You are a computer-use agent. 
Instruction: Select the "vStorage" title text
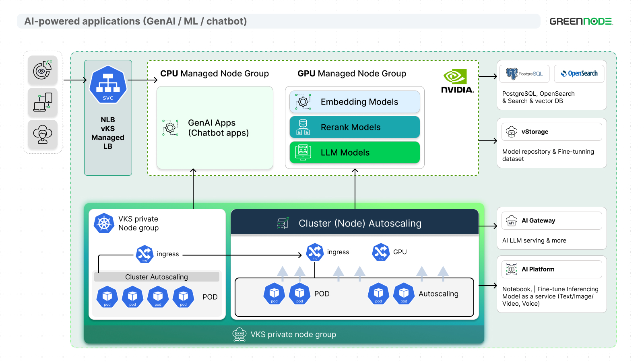(535, 132)
